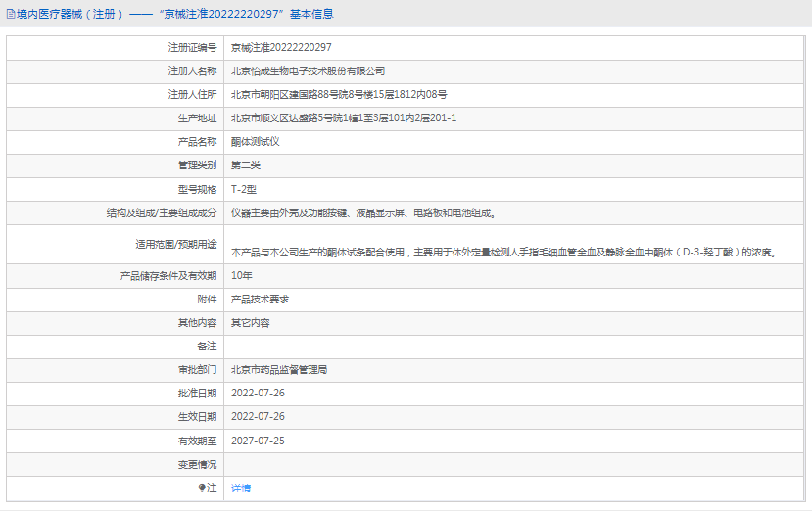The width and height of the screenshot is (812, 511).
Task: Select the label 注册人名称
Action: click(x=192, y=71)
